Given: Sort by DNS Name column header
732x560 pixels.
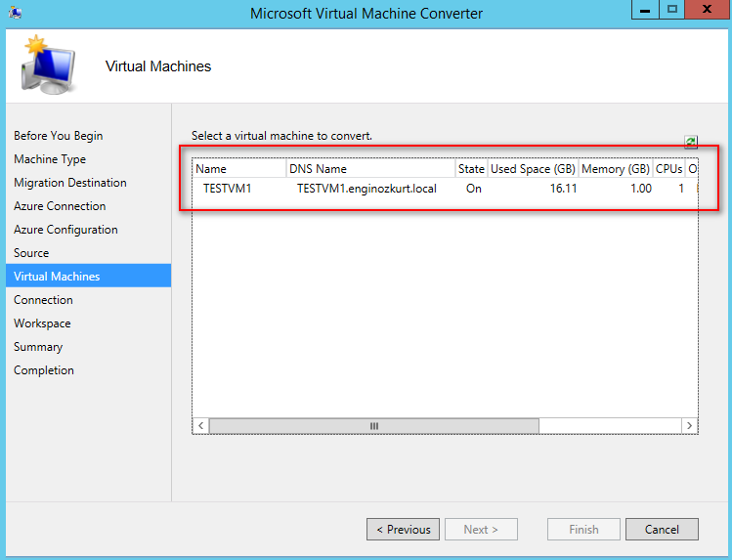Looking at the screenshot, I should tap(370, 168).
